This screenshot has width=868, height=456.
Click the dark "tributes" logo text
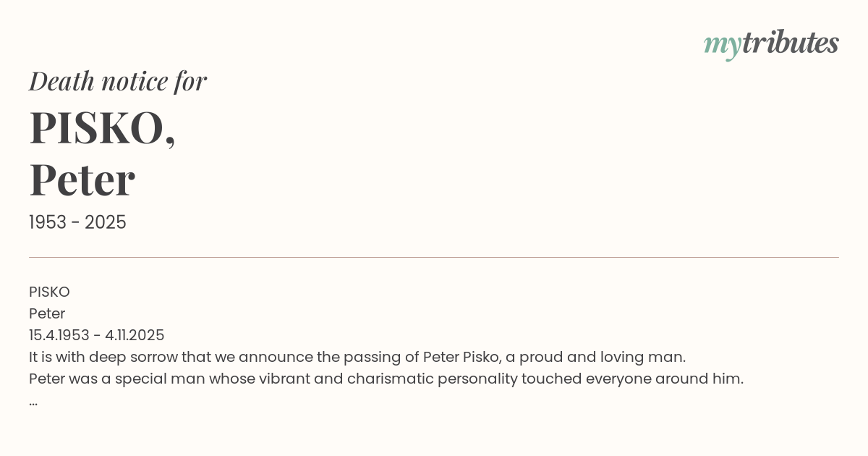790,43
